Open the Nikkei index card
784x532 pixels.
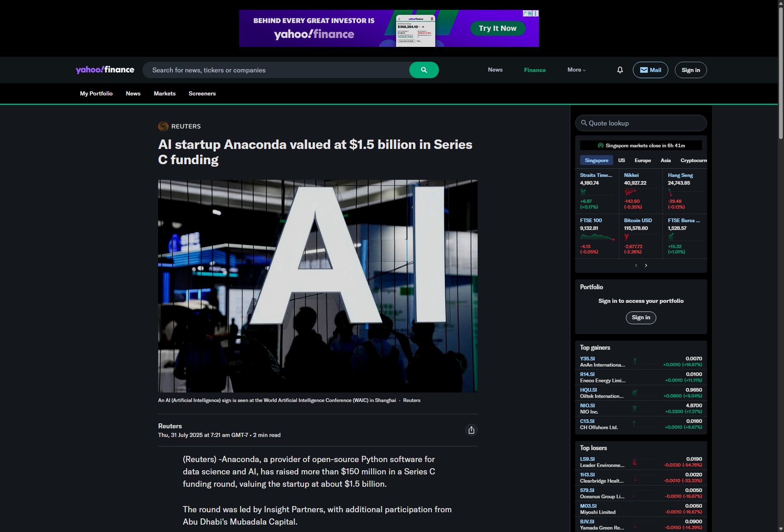(640, 191)
